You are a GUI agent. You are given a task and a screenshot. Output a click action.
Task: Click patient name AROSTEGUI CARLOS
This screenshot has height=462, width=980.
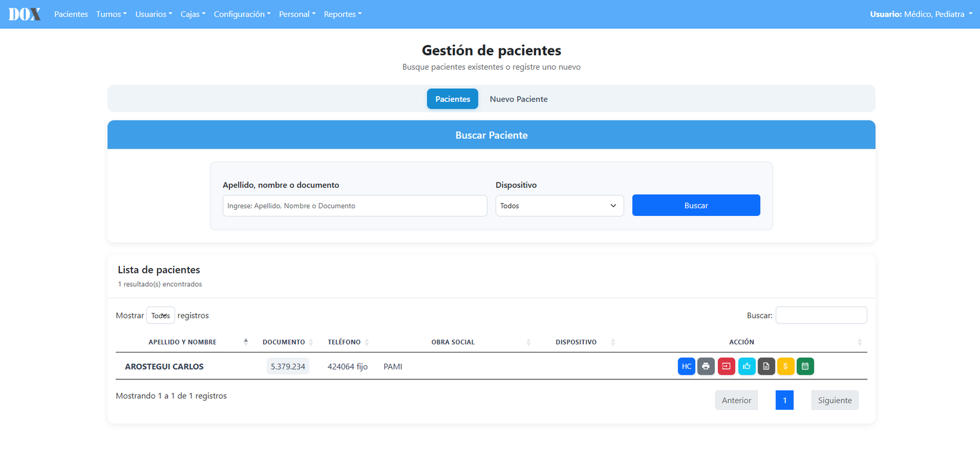click(164, 367)
